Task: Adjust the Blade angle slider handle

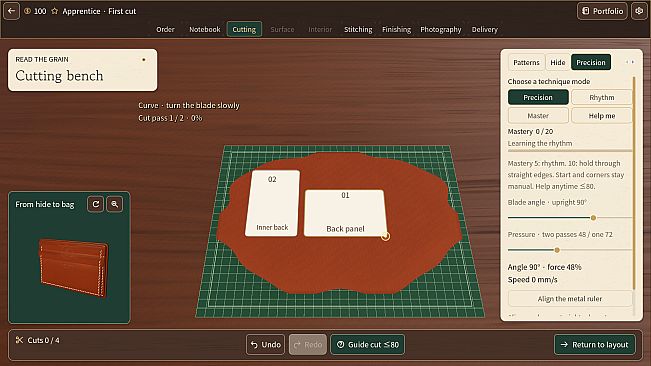Action: 593,217
